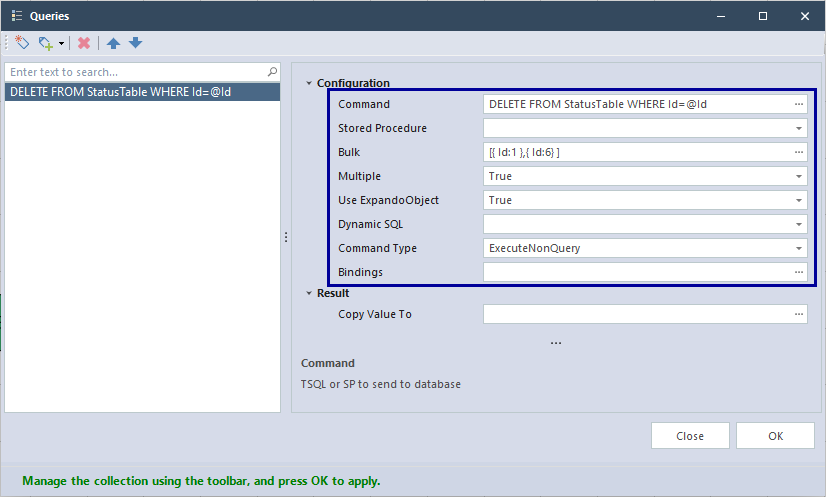This screenshot has height=497, width=826.
Task: Click the toolbar grip handle
Action: pyautogui.click(x=7, y=43)
